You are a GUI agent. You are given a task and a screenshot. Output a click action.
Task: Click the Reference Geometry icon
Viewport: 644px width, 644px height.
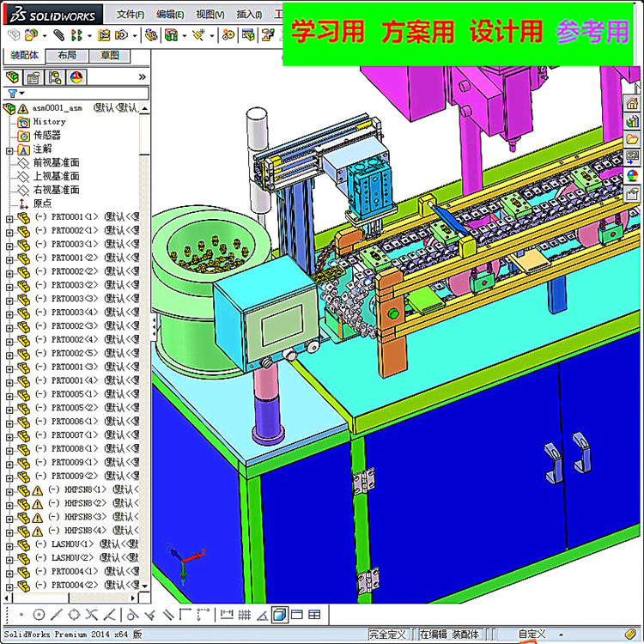click(199, 35)
